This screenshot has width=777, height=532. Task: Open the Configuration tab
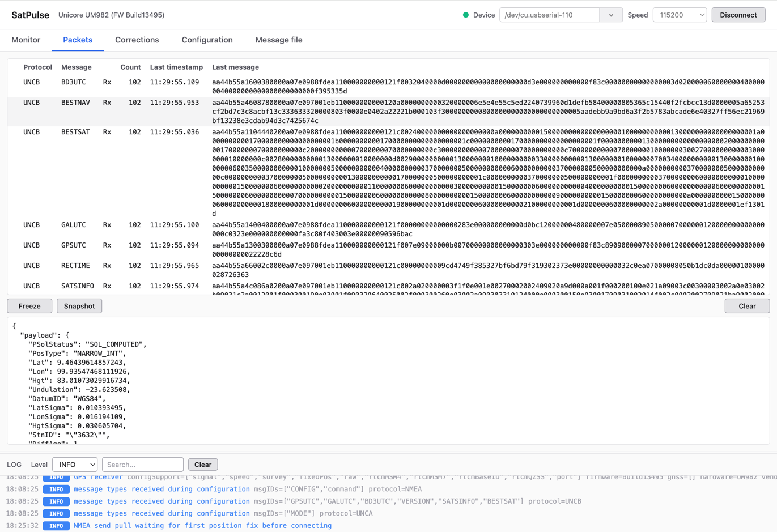click(x=207, y=40)
